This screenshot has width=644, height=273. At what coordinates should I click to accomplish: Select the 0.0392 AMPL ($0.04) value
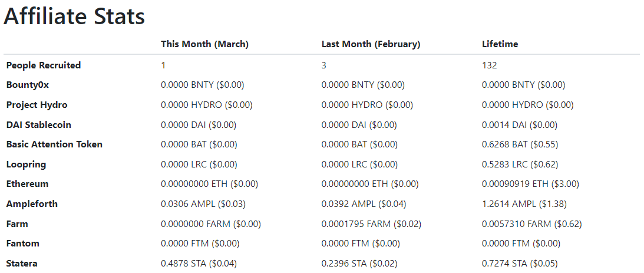(x=364, y=204)
